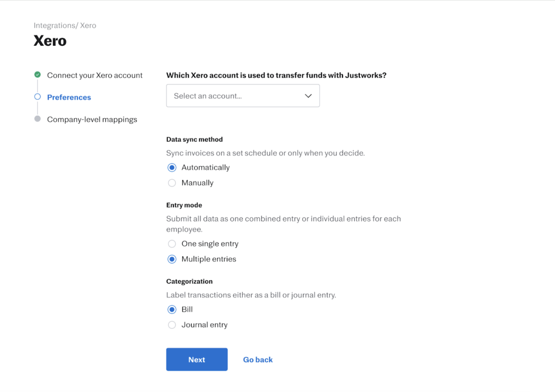
Task: Select Journal entry categorization
Action: tap(172, 325)
